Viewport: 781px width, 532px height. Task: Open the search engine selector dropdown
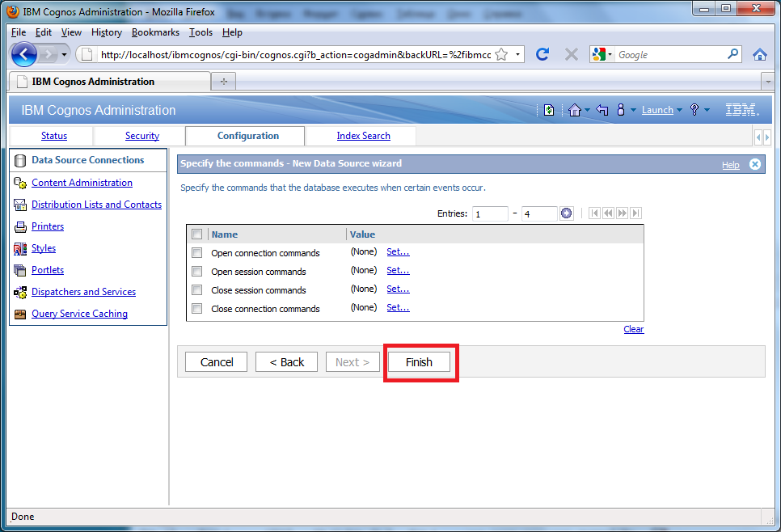[x=602, y=54]
